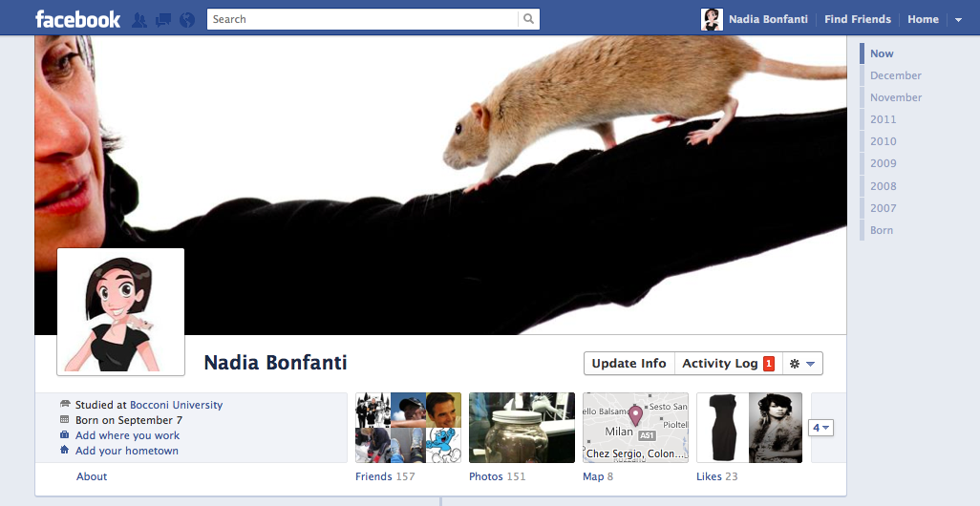Open the Photos thumbnail with the jar

522,428
